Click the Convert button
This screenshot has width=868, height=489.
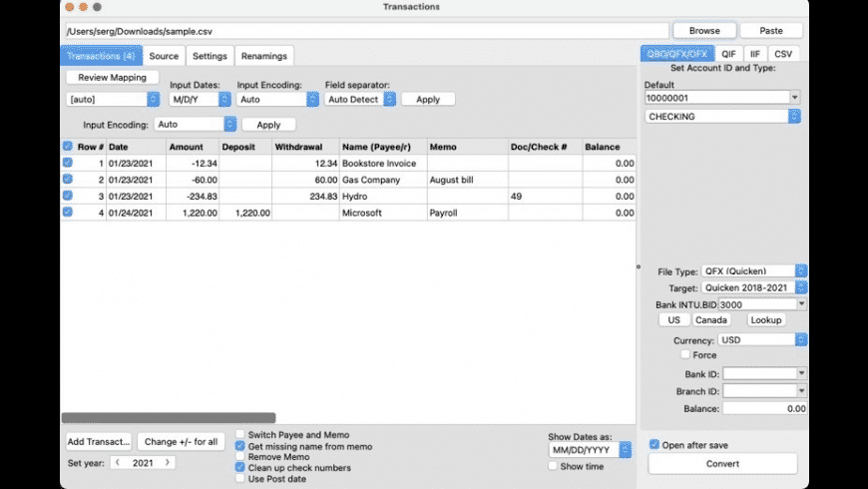[x=722, y=463]
